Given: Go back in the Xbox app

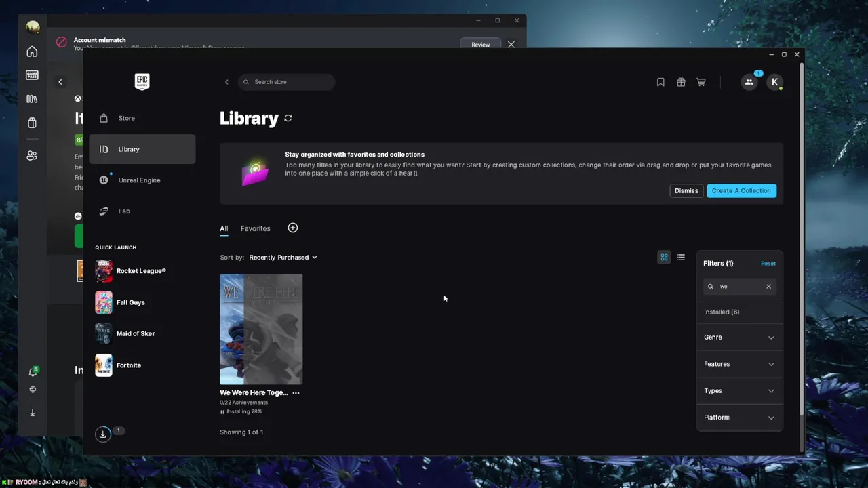Looking at the screenshot, I should [60, 82].
